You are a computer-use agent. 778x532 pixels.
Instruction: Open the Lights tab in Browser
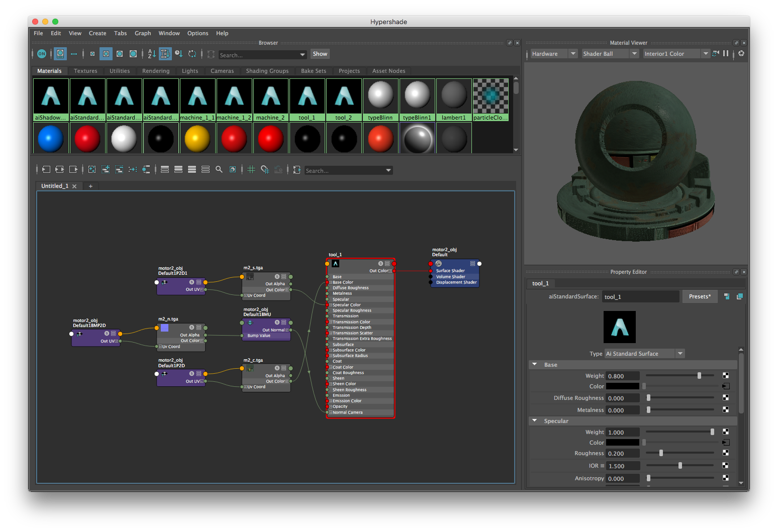pos(190,71)
